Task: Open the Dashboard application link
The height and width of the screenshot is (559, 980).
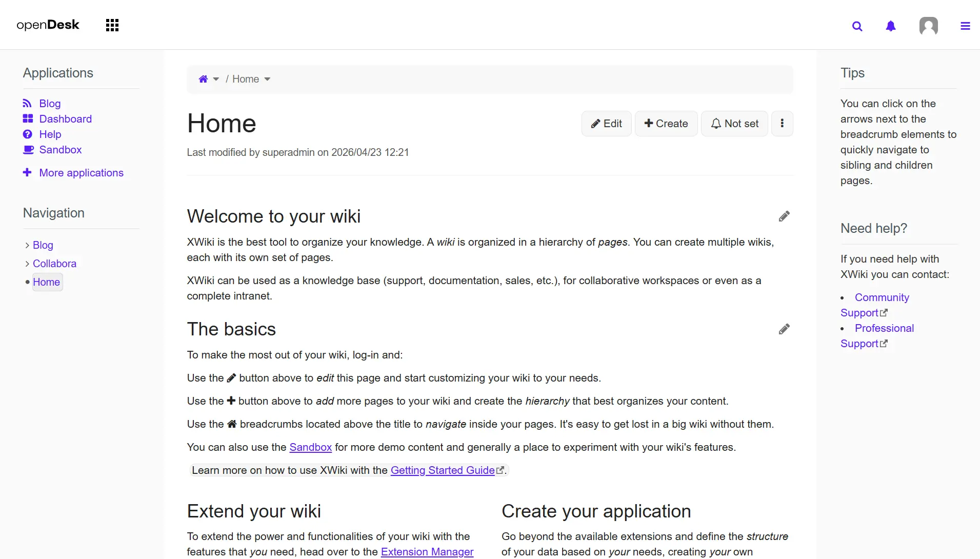Action: 66,119
